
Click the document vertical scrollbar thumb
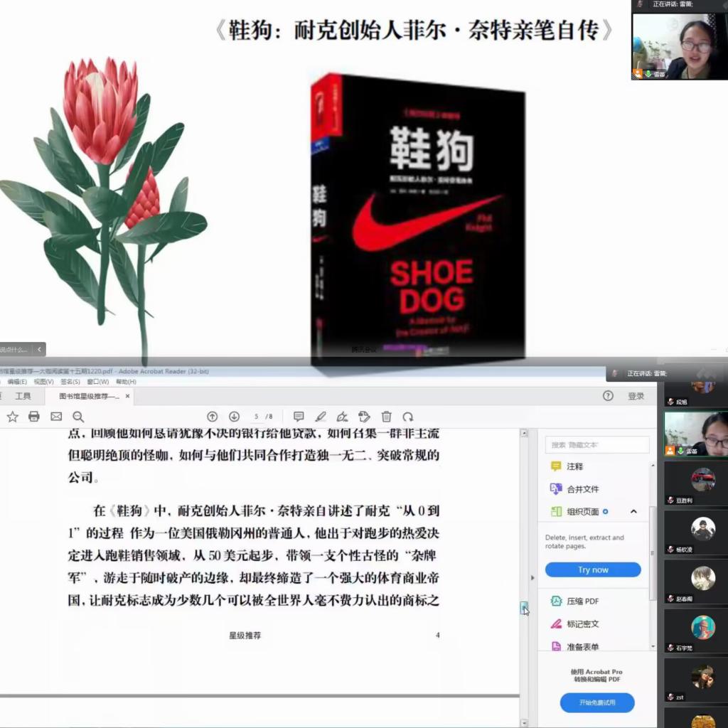coord(524,607)
